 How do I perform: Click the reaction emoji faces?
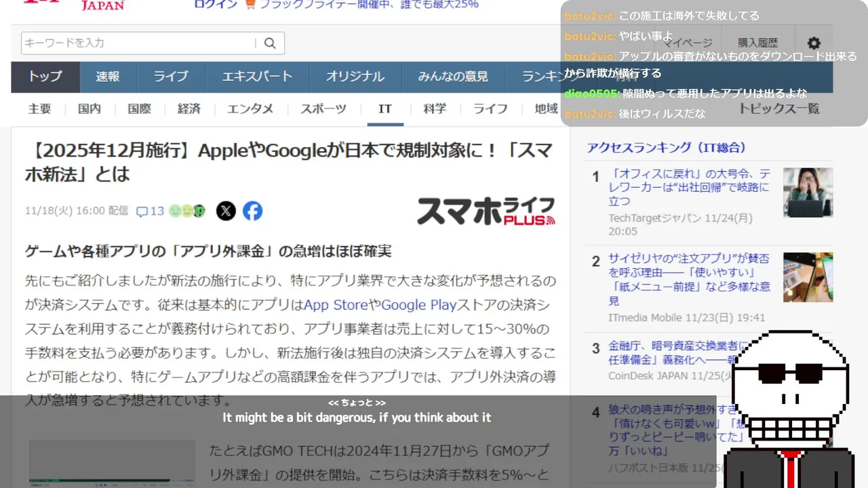pyautogui.click(x=187, y=211)
